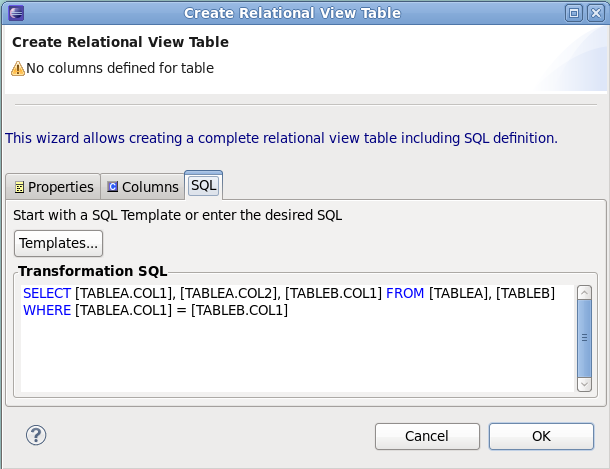Select the SQL tab
The height and width of the screenshot is (469, 610).
point(203,185)
